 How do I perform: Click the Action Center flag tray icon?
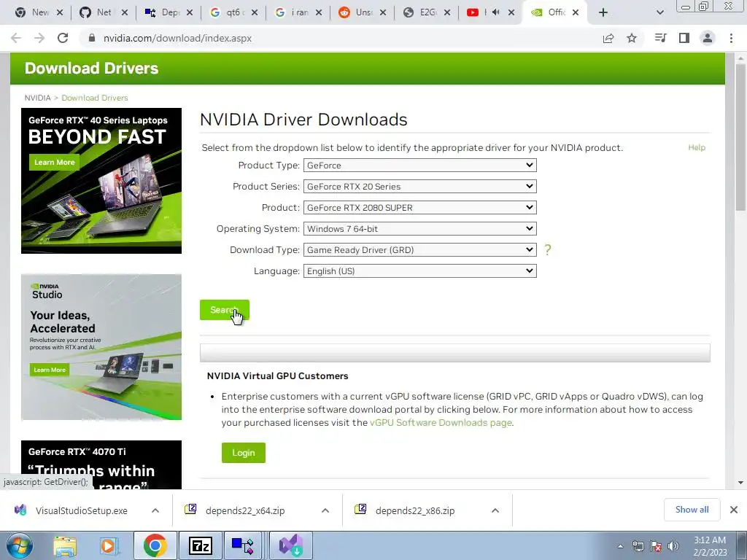coord(656,546)
